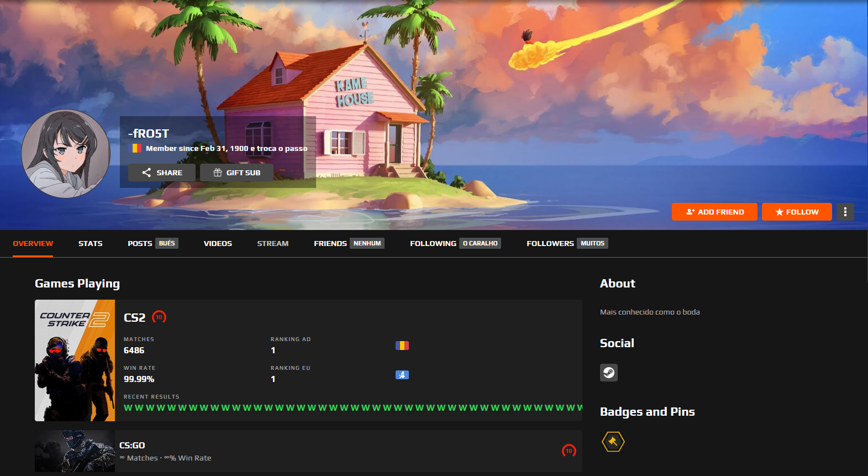Image resolution: width=868 pixels, height=476 pixels.
Task: Click the Badges and Pins heading
Action: pyautogui.click(x=648, y=412)
